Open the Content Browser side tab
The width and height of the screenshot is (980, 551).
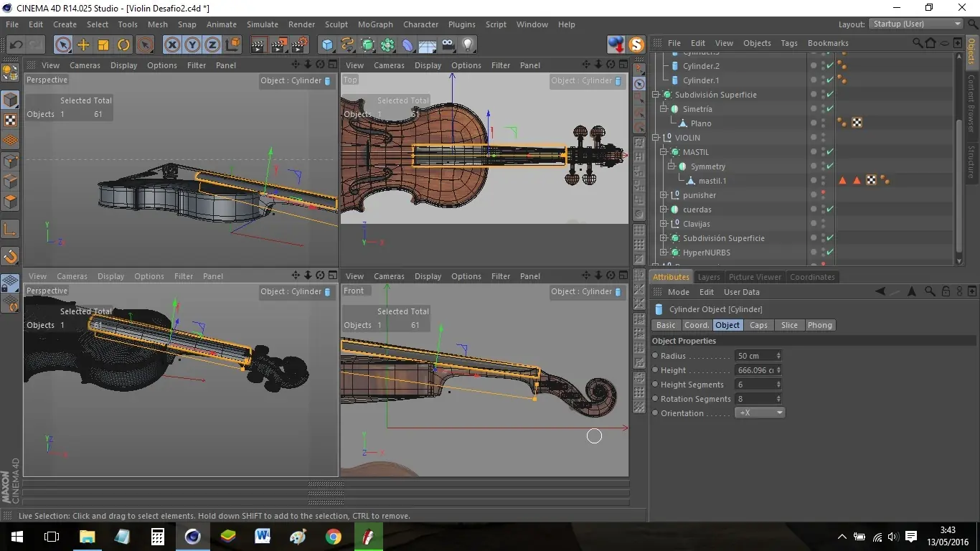[x=971, y=103]
